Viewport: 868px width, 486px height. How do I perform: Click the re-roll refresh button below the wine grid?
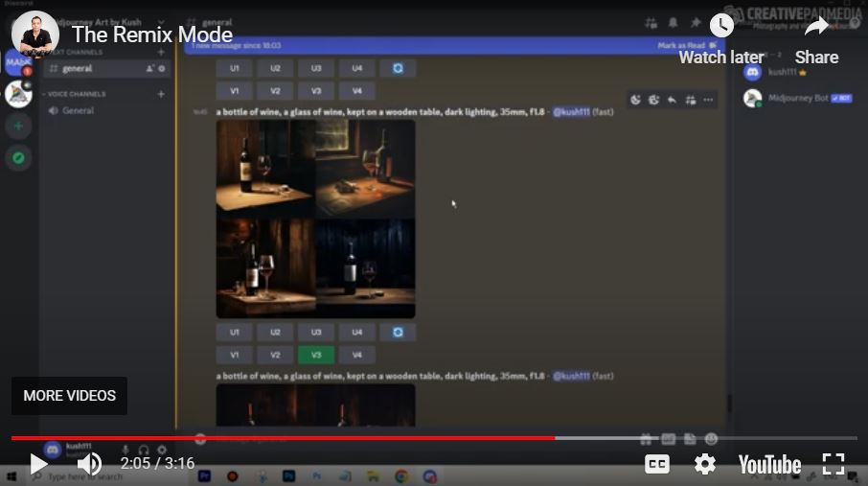point(398,332)
